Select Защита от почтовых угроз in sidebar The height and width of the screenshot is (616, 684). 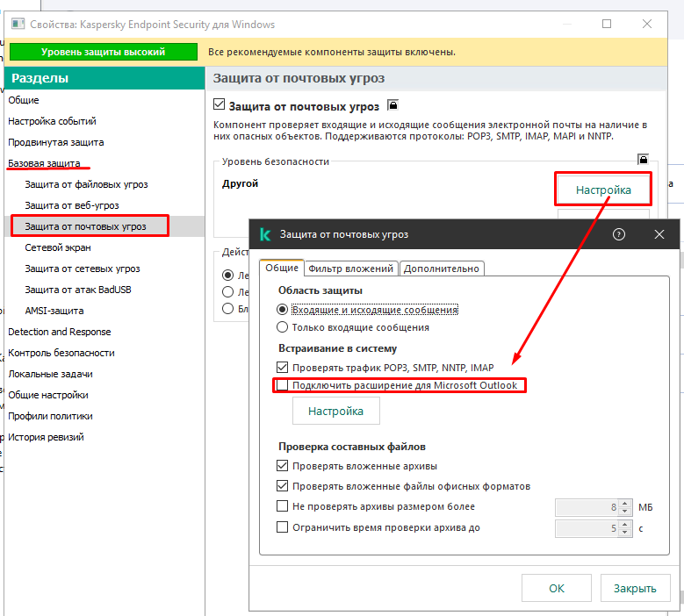85,226
